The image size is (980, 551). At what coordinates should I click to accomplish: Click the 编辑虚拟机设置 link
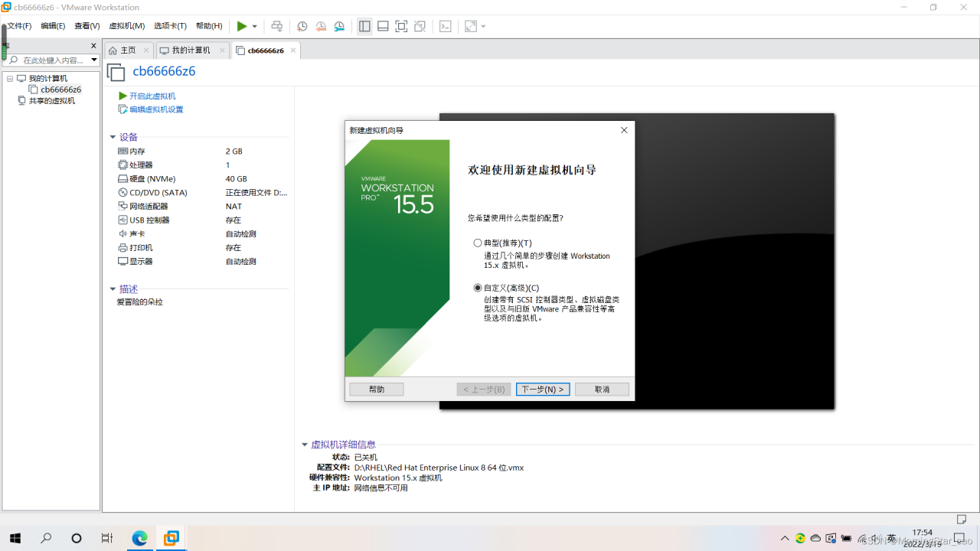[x=156, y=109]
